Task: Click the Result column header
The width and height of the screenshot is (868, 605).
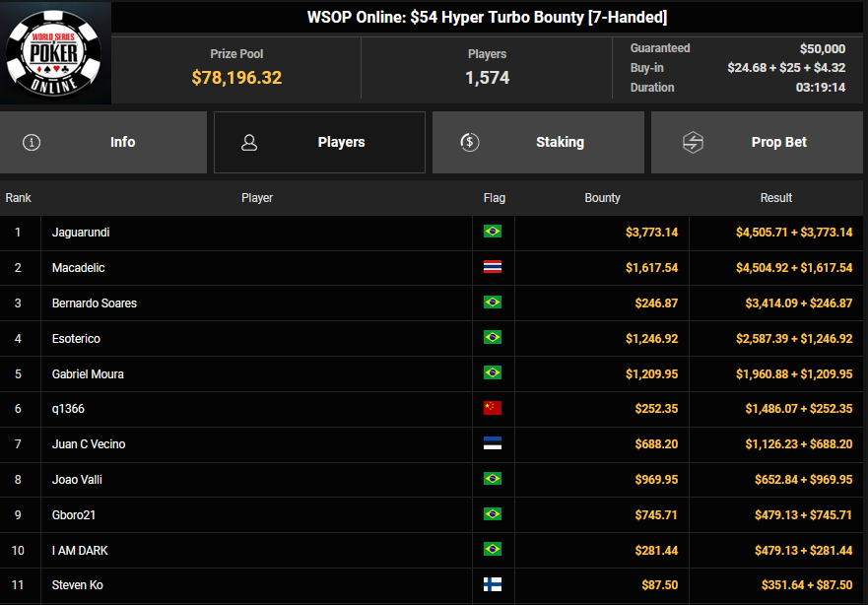Action: (776, 198)
